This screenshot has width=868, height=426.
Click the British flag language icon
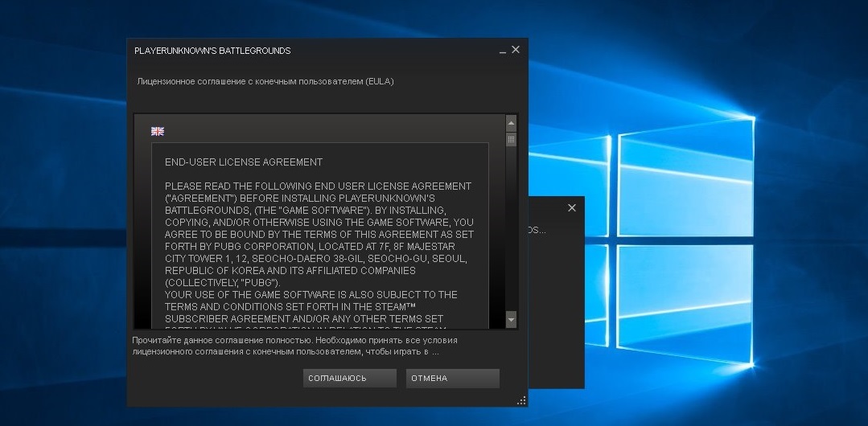[x=158, y=131]
